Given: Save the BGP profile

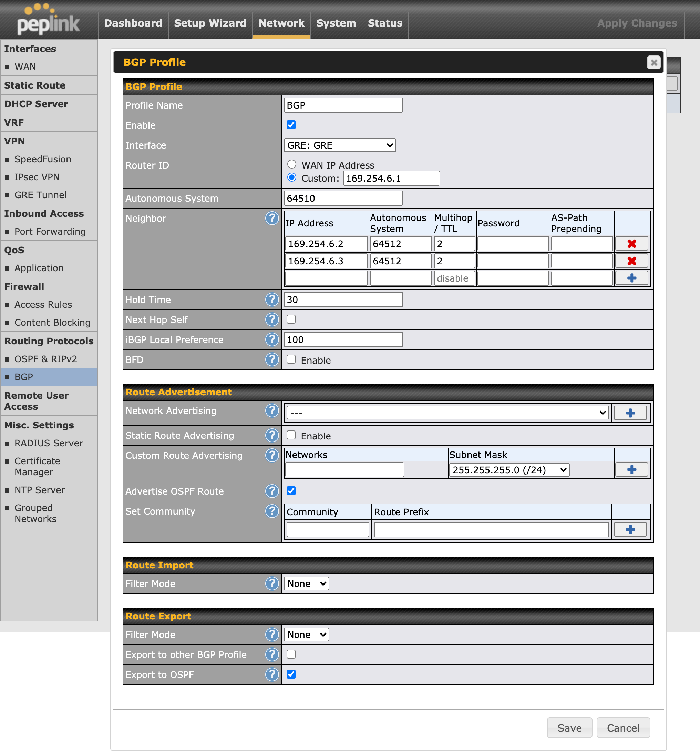Looking at the screenshot, I should pos(569,727).
